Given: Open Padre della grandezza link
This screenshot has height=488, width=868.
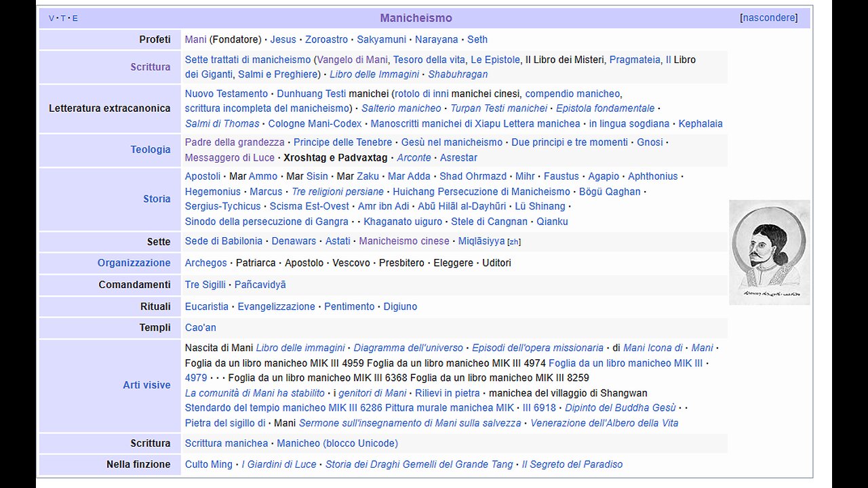Looking at the screenshot, I should (235, 142).
